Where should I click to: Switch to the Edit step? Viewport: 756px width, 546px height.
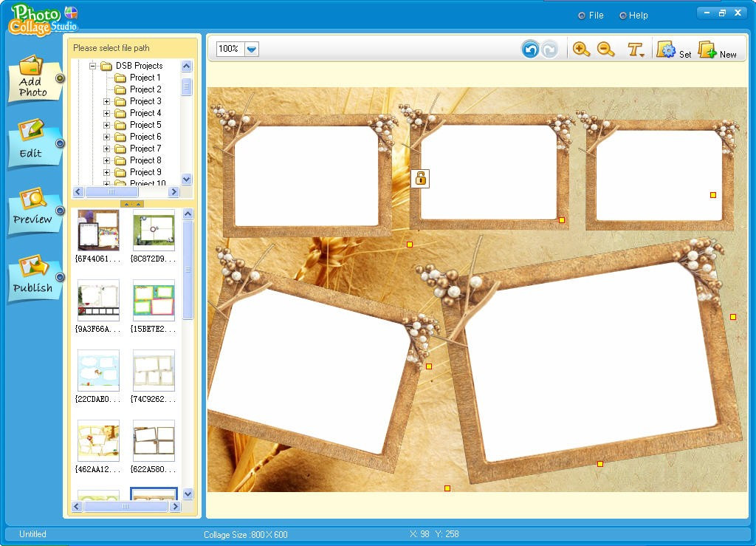(x=34, y=143)
